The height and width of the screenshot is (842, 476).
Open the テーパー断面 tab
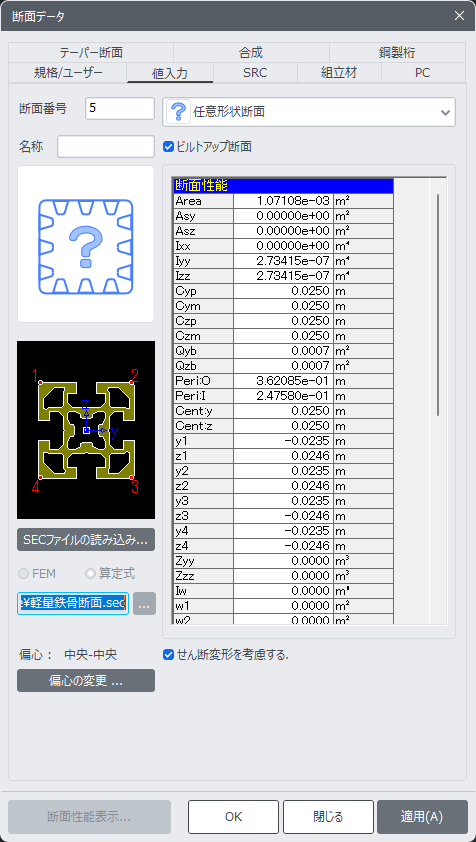(x=91, y=53)
